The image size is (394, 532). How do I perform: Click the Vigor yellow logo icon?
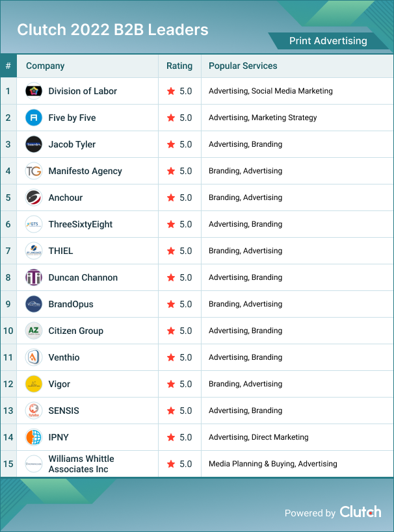[34, 384]
